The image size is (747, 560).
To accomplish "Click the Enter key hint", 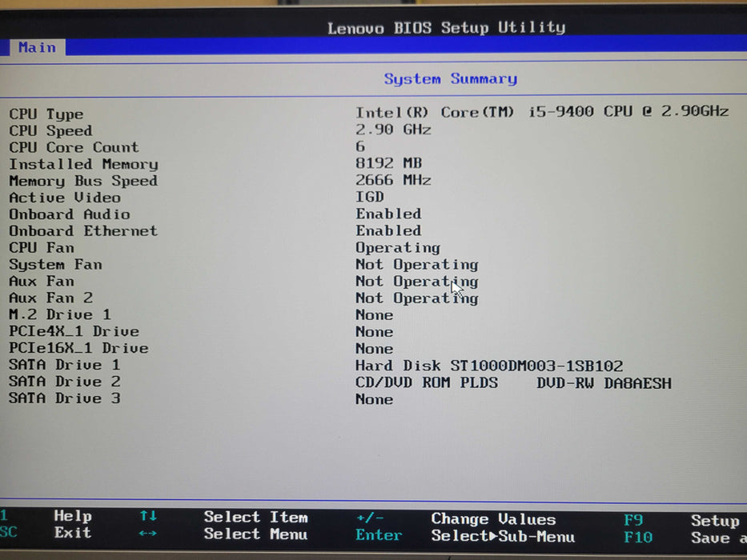I will pyautogui.click(x=379, y=535).
